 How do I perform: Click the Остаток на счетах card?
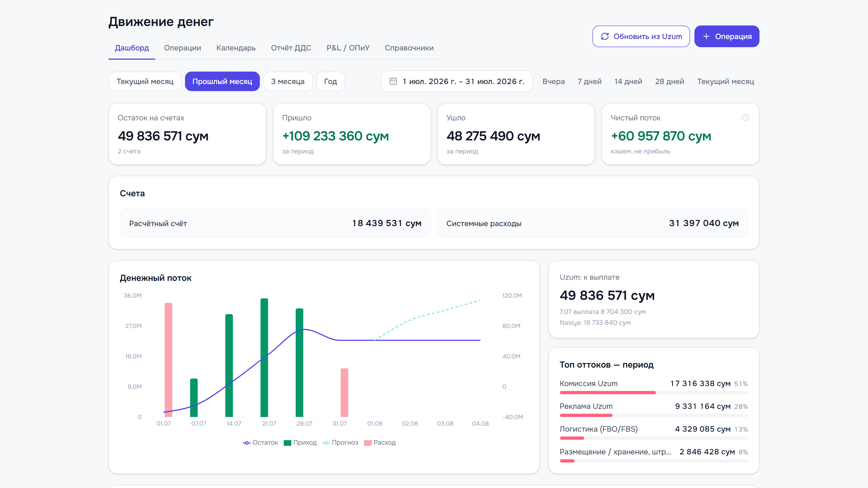point(187,134)
